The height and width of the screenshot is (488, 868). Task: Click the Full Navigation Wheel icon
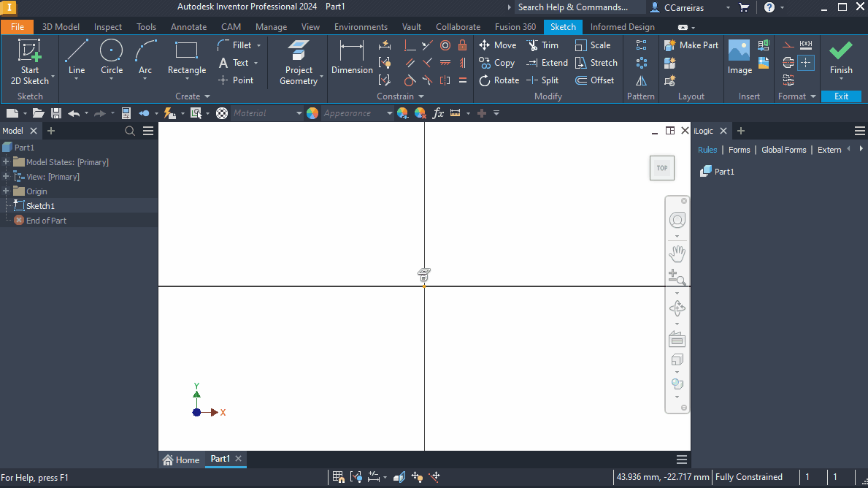[677, 220]
